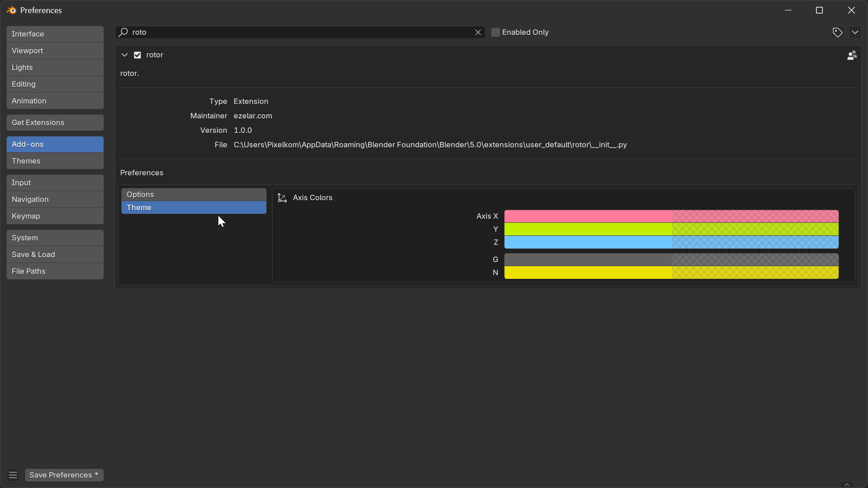This screenshot has width=868, height=488.
Task: Click the magnifier icon in the search field
Action: (123, 32)
